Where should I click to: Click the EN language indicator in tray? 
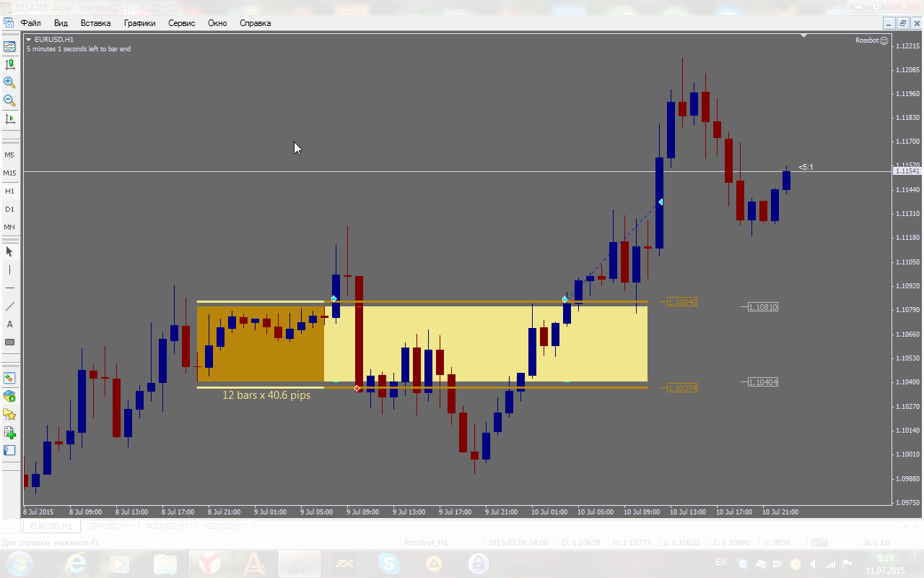pos(720,563)
